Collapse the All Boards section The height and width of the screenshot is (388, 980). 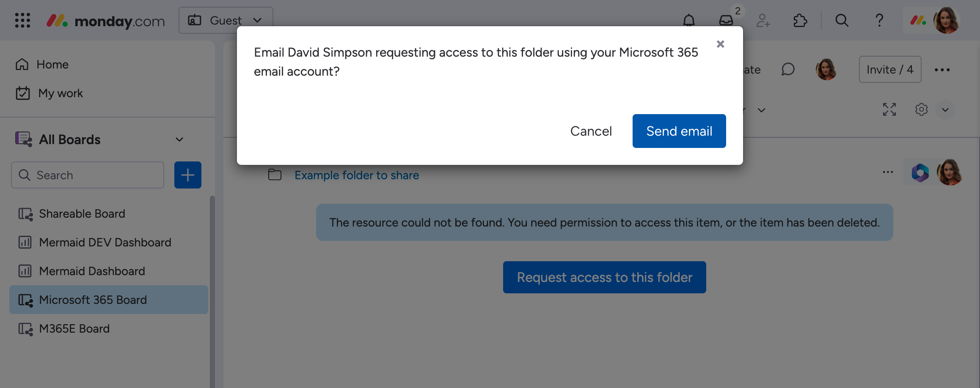(x=179, y=139)
